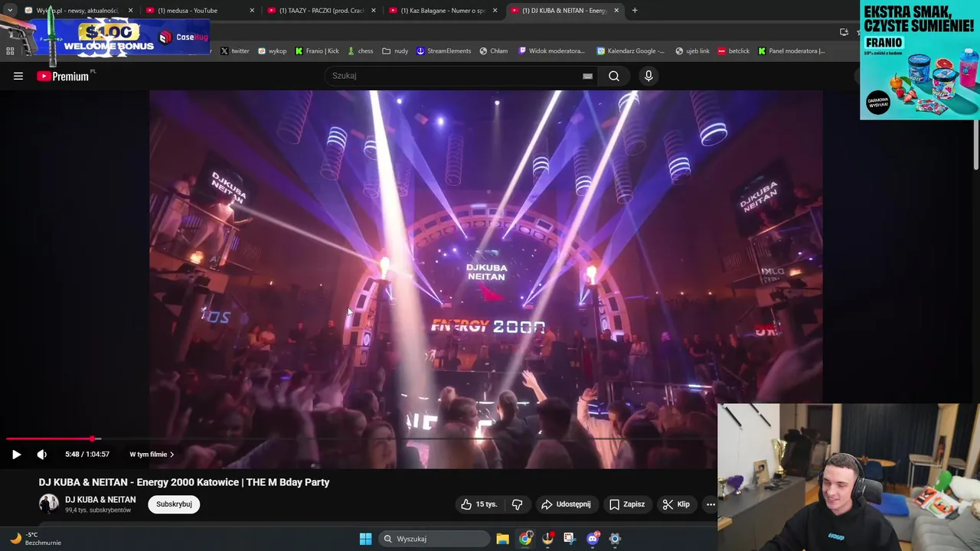The width and height of the screenshot is (980, 551).
Task: Dislike the video with the thumbs-down
Action: (517, 504)
